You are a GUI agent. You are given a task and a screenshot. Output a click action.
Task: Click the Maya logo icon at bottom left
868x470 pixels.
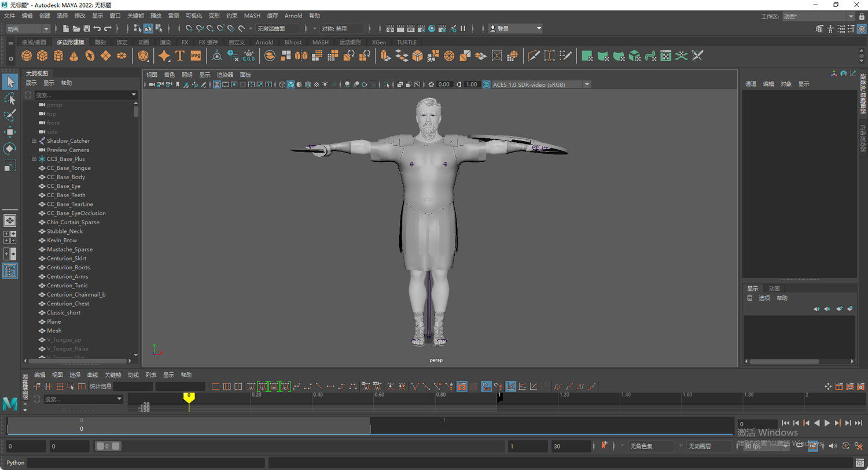pyautogui.click(x=10, y=404)
